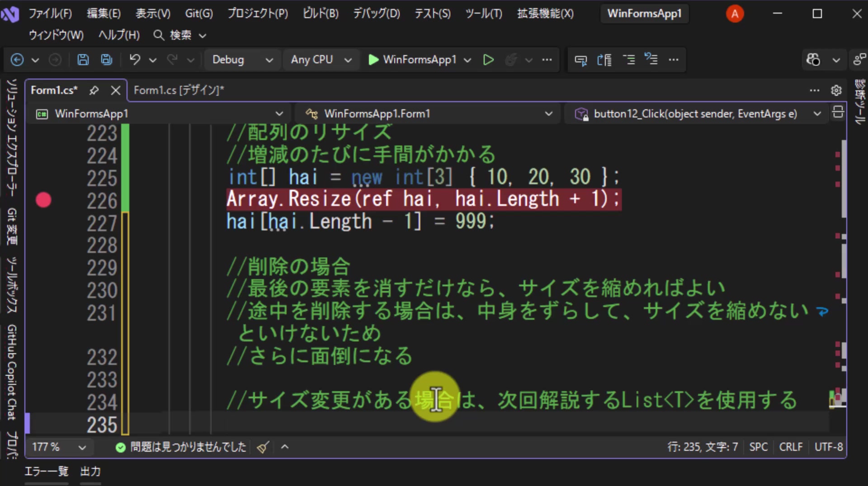Image resolution: width=868 pixels, height=486 pixels.
Task: Click the UTF-8 encoding indicator
Action: (x=828, y=447)
